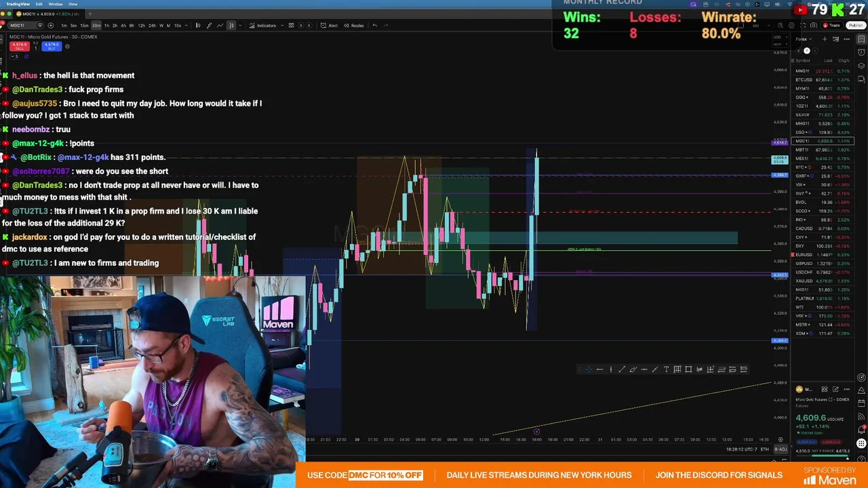Open the Edit menu
Viewport: 868px width, 488px height.
(39, 4)
